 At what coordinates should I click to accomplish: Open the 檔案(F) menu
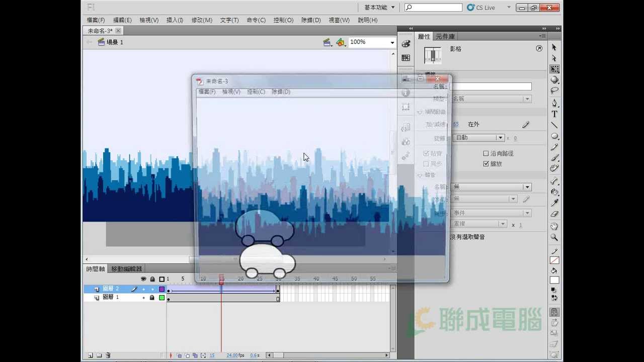coord(96,20)
